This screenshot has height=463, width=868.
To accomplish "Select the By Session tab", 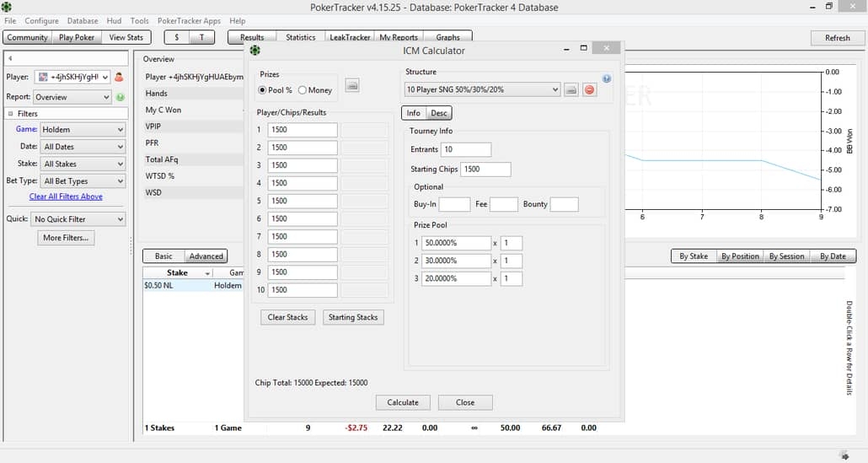I will point(786,256).
